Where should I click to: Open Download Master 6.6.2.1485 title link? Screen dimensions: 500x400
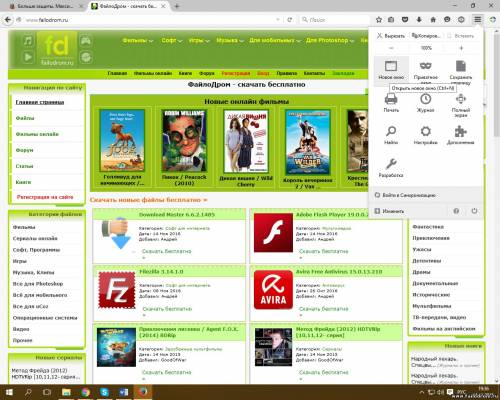(x=177, y=215)
